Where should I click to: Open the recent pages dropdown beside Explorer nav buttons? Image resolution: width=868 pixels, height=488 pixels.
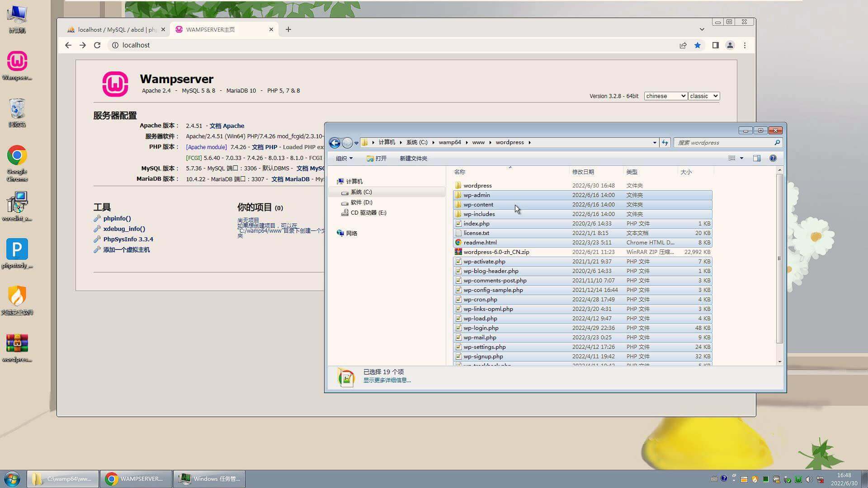click(x=356, y=143)
